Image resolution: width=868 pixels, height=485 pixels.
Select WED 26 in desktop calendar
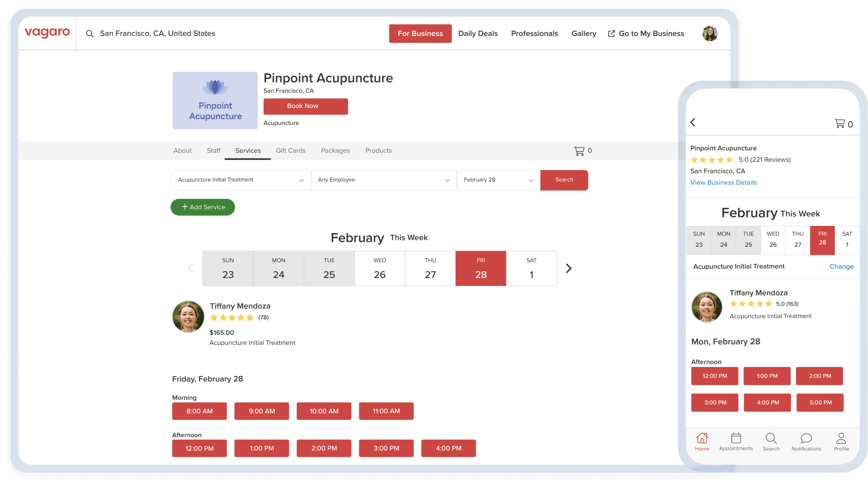[x=379, y=268]
